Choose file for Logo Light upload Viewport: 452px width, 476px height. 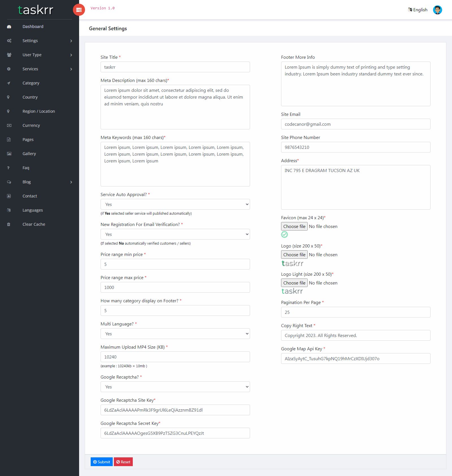coord(294,283)
